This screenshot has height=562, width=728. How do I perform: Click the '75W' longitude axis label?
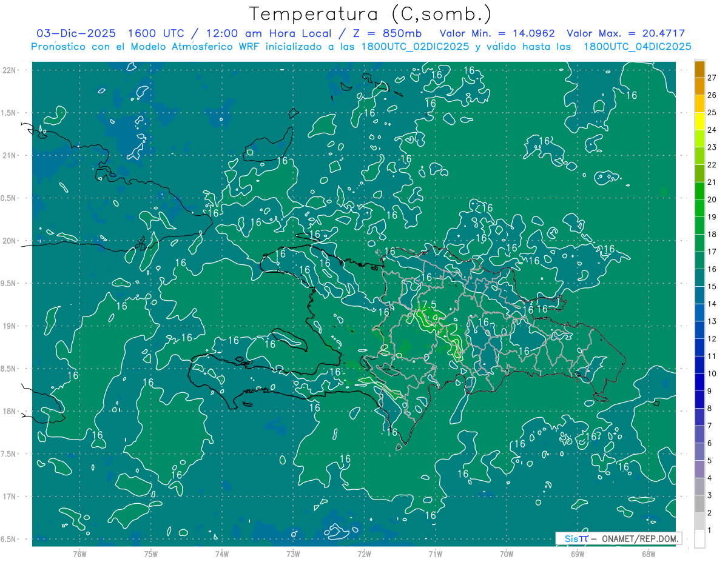(151, 554)
